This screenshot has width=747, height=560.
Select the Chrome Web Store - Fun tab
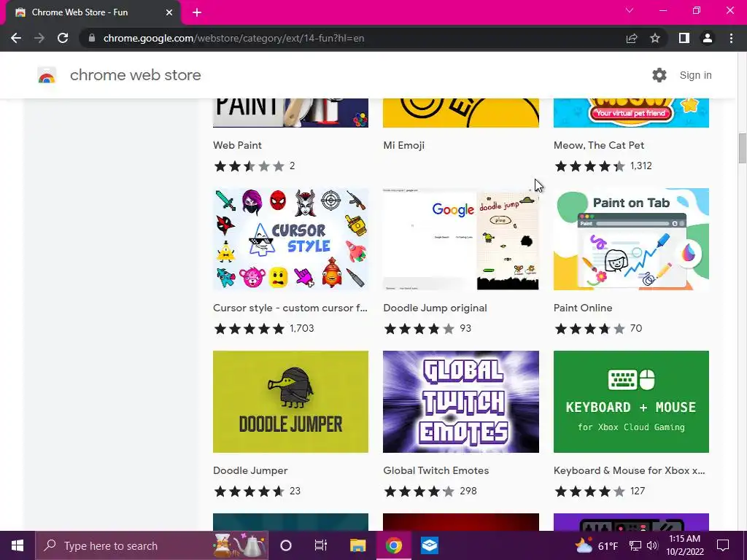tap(93, 12)
